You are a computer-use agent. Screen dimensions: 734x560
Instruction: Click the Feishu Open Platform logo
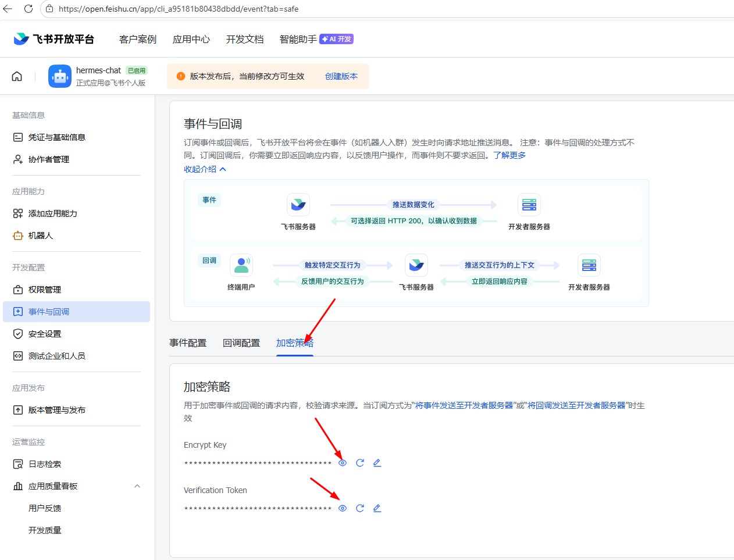pyautogui.click(x=54, y=39)
